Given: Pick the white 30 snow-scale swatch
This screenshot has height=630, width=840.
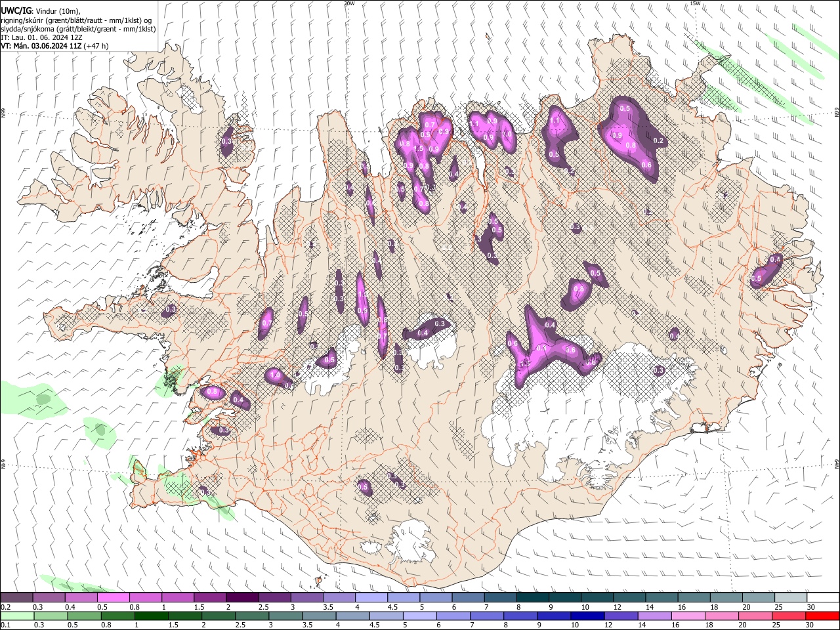Looking at the screenshot, I should [822, 597].
